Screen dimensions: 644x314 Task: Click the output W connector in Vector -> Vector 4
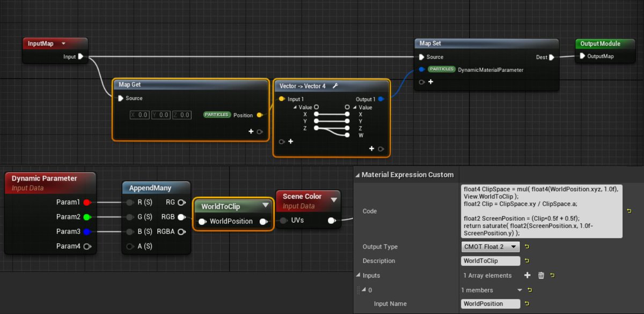point(348,135)
